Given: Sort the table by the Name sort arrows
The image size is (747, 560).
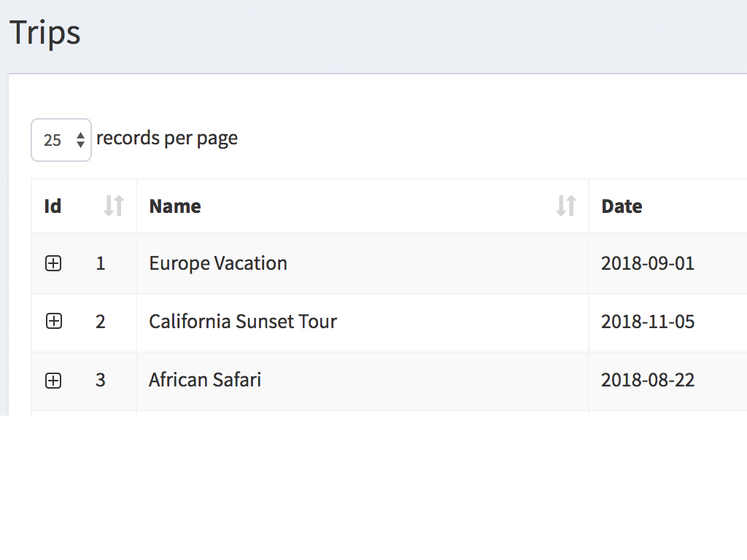Looking at the screenshot, I should pos(566,206).
